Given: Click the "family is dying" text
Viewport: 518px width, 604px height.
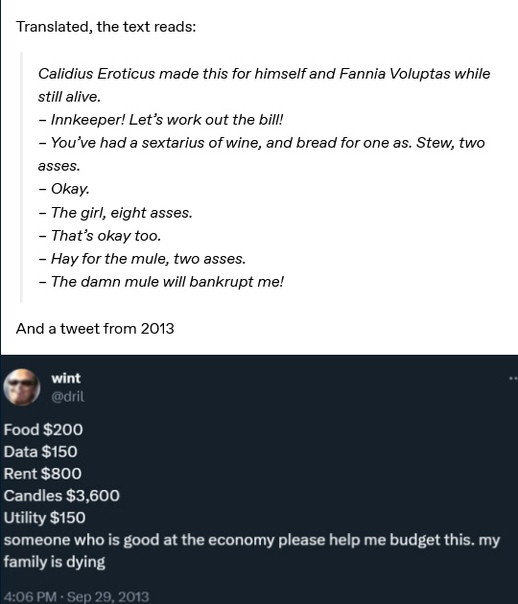Looking at the screenshot, I should pyautogui.click(x=54, y=562).
